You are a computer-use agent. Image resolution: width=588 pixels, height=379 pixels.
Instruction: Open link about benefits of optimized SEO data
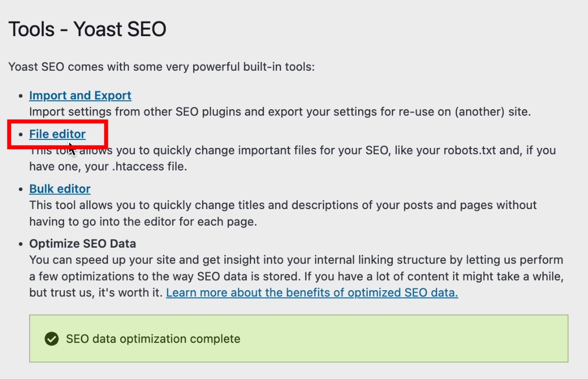(312, 293)
